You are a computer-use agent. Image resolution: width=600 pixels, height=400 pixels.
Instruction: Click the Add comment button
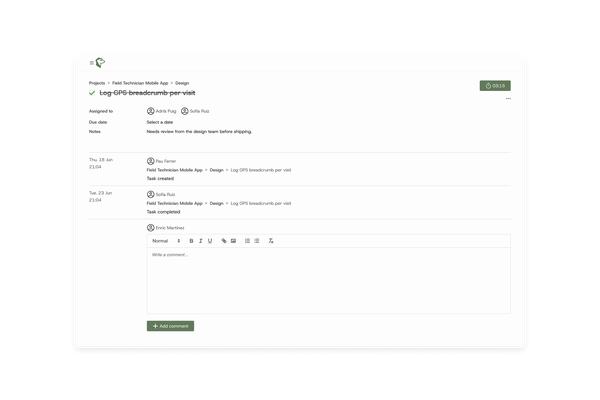(170, 326)
